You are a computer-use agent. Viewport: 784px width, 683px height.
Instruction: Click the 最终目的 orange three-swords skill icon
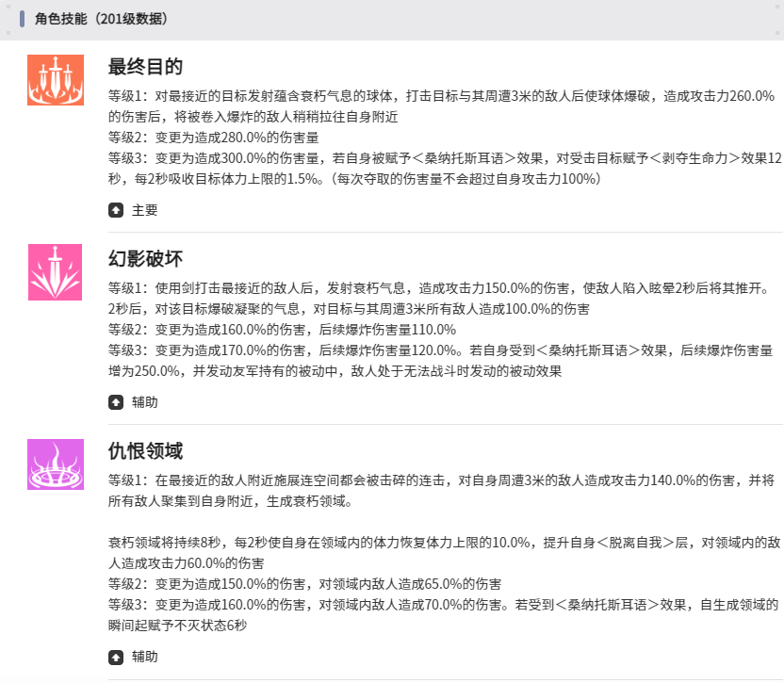pyautogui.click(x=56, y=80)
